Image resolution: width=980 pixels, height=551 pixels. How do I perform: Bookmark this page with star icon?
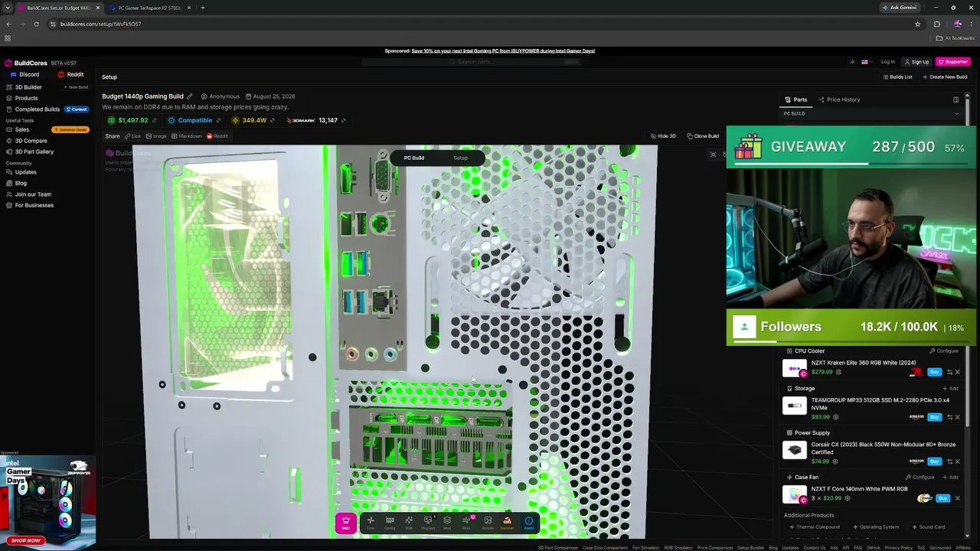tap(917, 24)
